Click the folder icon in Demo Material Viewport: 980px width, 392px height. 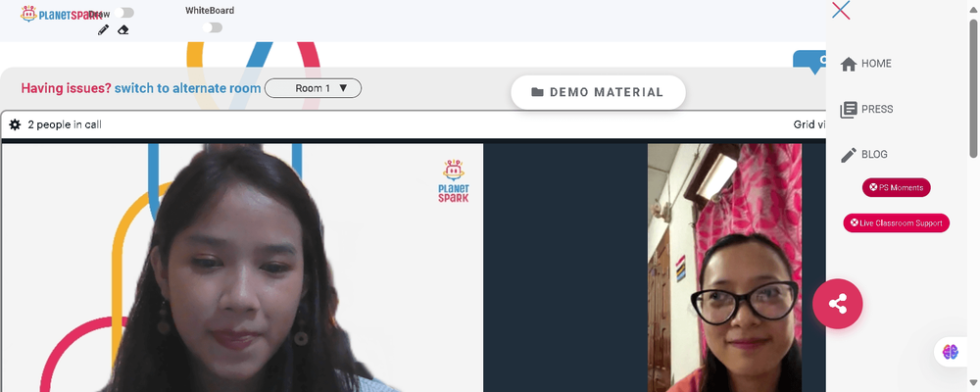pyautogui.click(x=537, y=92)
